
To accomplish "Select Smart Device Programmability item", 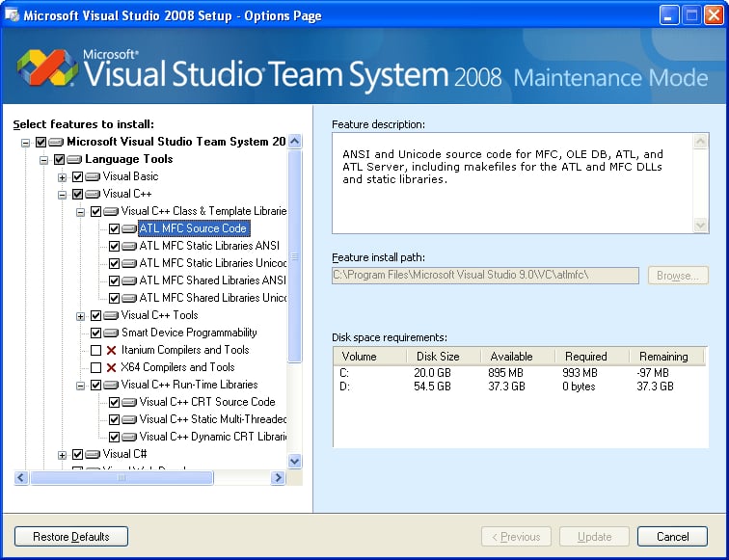I will tap(189, 333).
